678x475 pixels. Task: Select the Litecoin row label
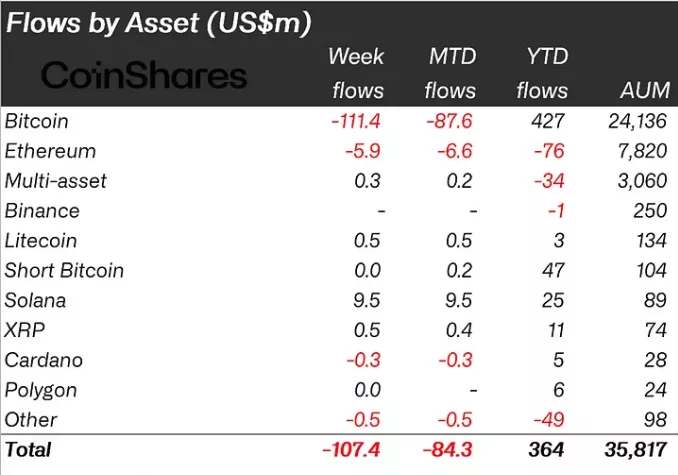41,241
